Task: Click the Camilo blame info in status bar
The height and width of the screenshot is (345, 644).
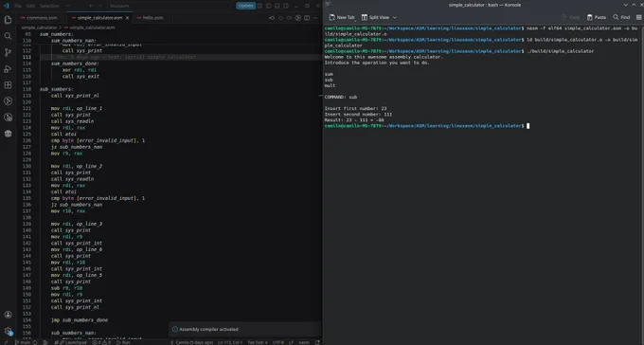Action: coord(192,342)
